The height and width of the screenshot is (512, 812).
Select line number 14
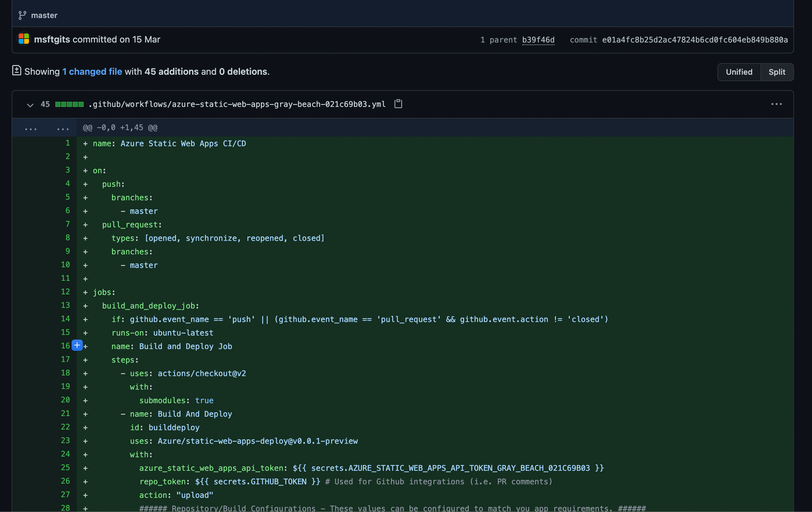click(x=65, y=318)
